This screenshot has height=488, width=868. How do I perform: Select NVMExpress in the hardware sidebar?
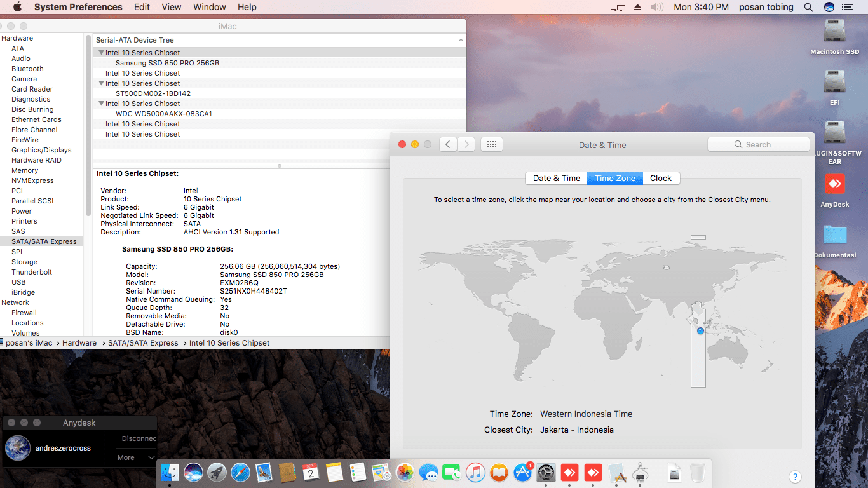click(32, 180)
